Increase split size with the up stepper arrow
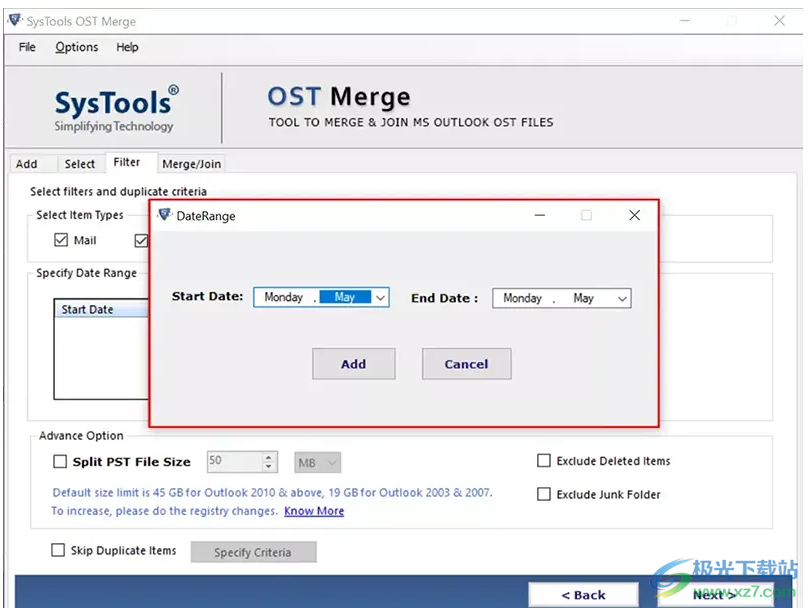This screenshot has height=608, width=809. [268, 457]
